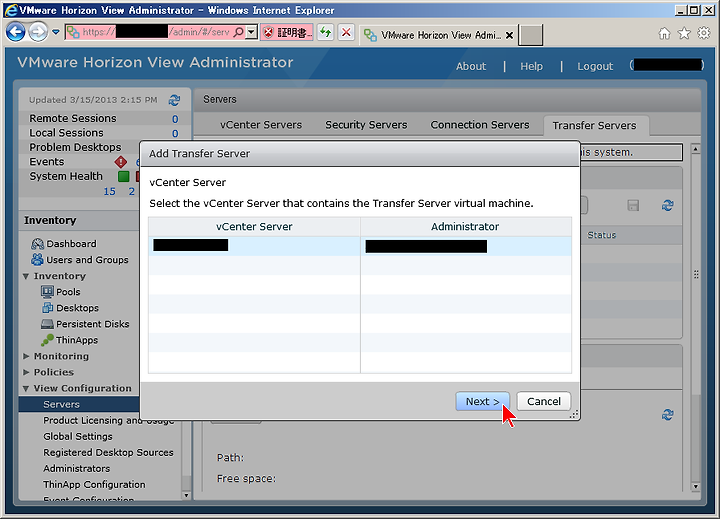The height and width of the screenshot is (519, 720).
Task: Refresh the lower repository panel
Action: point(668,415)
